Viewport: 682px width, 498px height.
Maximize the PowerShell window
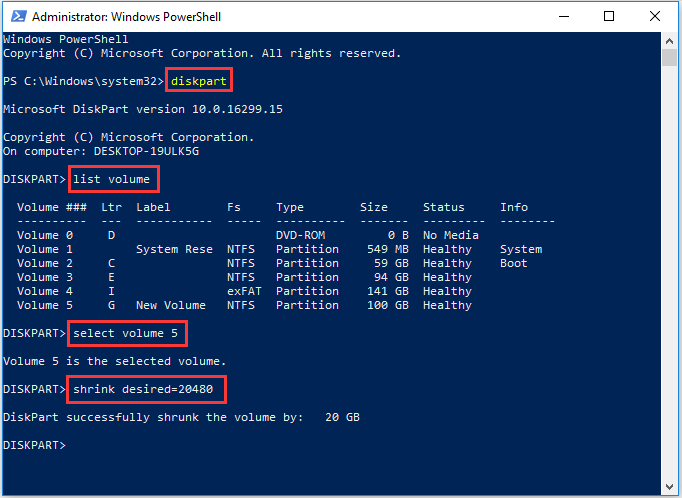[609, 17]
